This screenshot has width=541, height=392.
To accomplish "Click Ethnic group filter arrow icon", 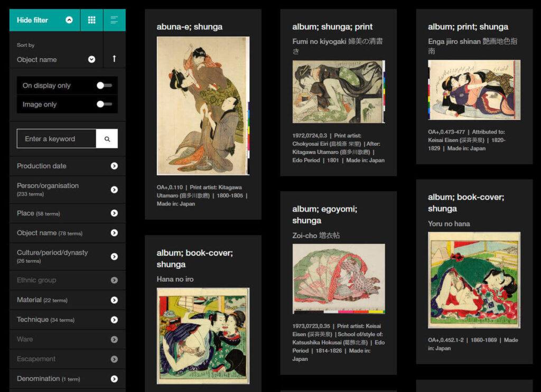I will 114,280.
